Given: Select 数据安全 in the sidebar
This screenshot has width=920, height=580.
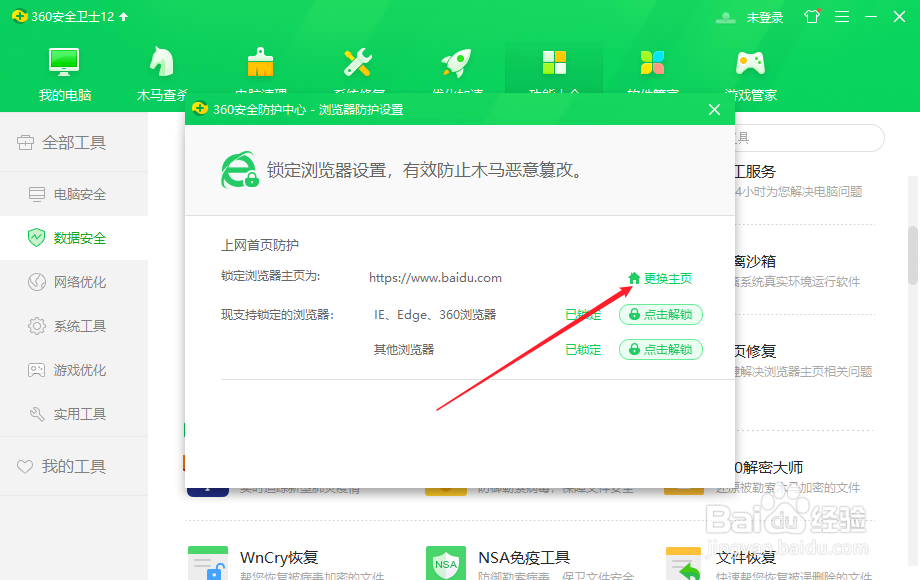Looking at the screenshot, I should pyautogui.click(x=74, y=238).
